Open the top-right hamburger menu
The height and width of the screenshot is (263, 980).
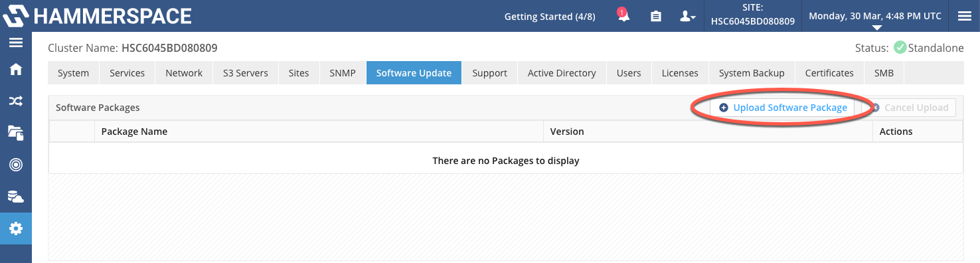[964, 16]
